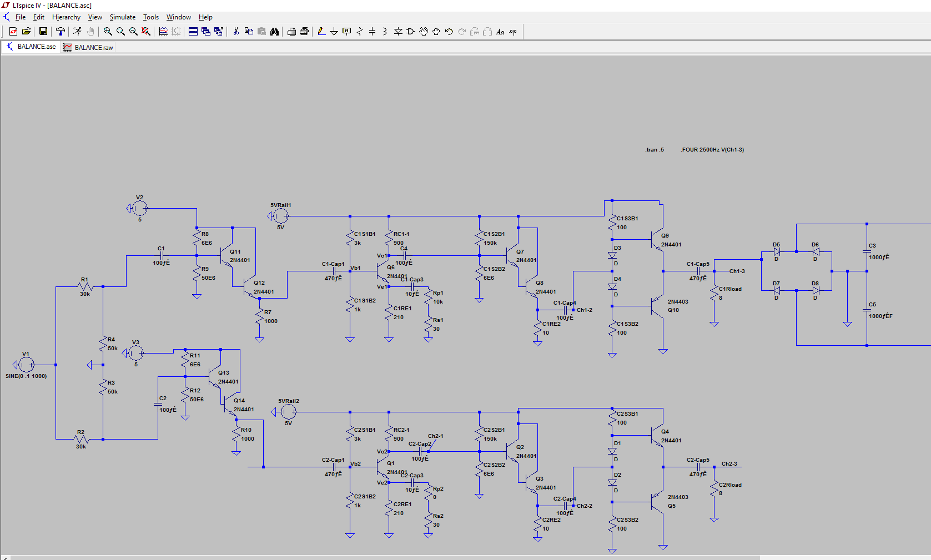Choose the Diode placement tool

click(398, 32)
